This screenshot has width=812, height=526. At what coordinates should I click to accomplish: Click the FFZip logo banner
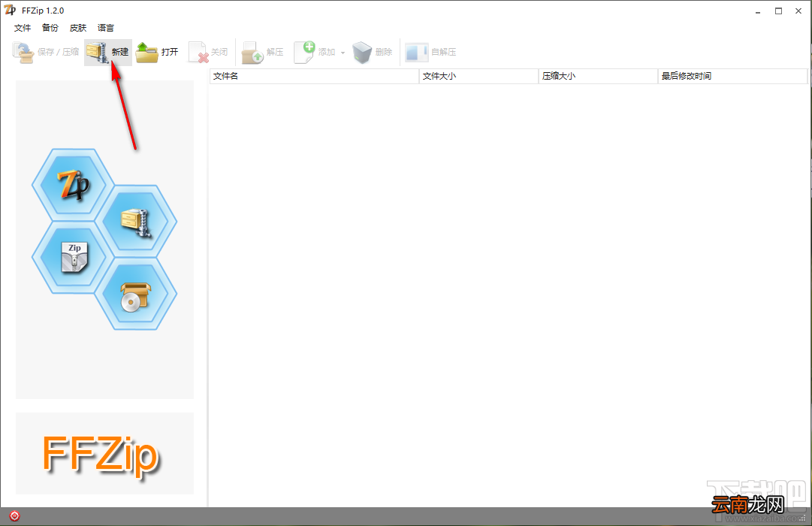104,453
